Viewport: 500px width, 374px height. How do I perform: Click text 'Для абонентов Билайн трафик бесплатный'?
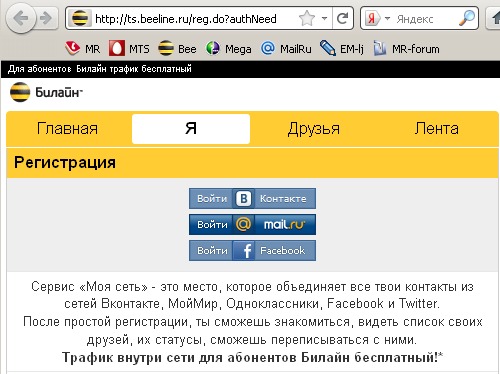(100, 69)
